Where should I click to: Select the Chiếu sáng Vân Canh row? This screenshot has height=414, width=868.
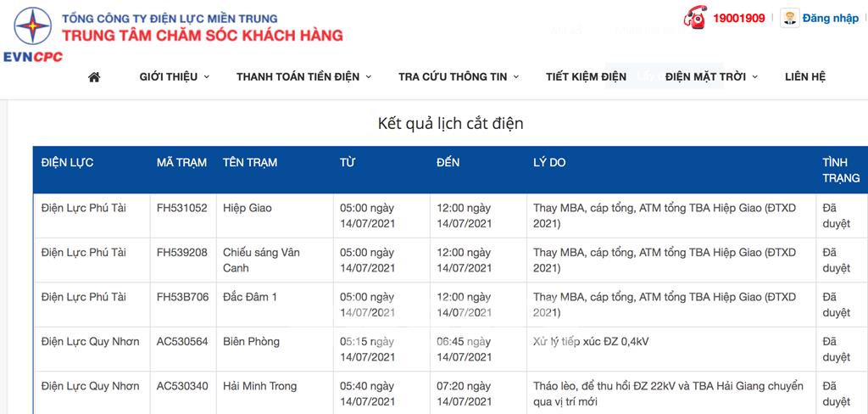click(450, 260)
